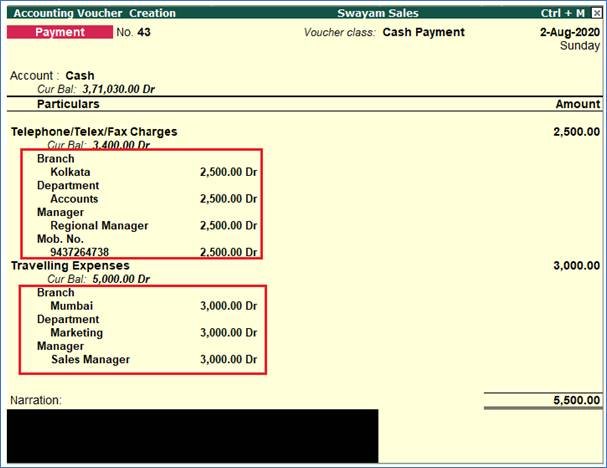
Task: Select the Sales Manager entry
Action: click(90, 359)
